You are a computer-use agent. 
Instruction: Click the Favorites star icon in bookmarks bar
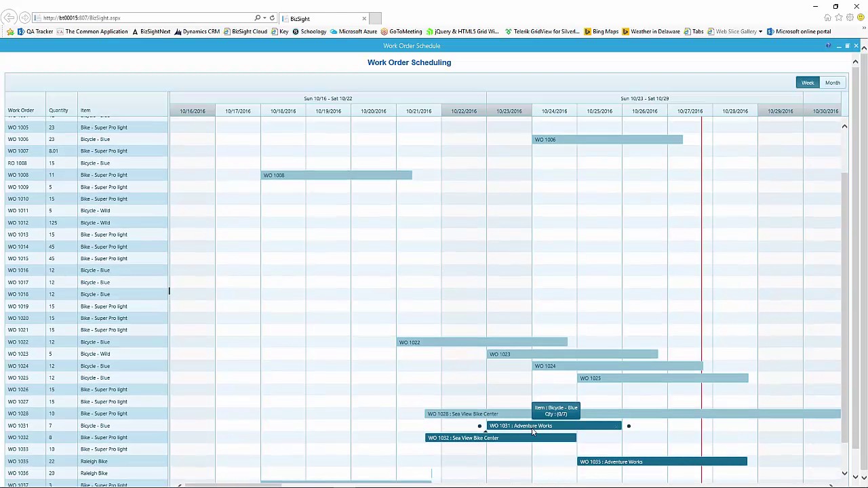click(x=10, y=31)
